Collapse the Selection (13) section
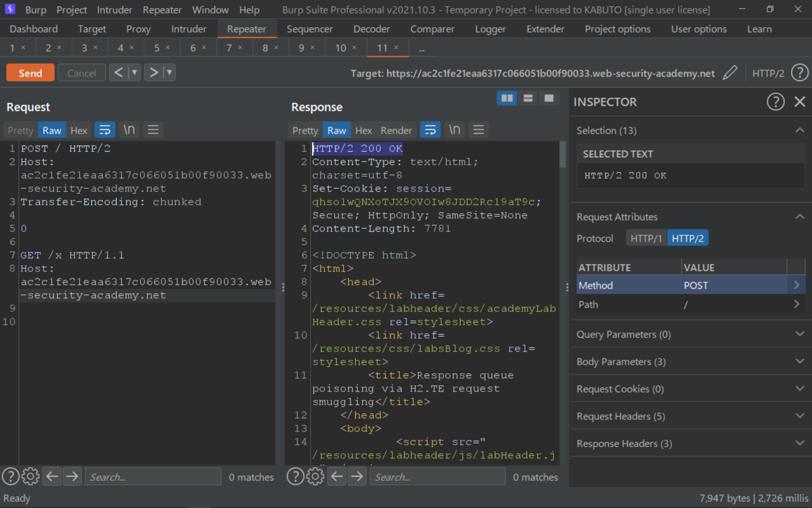 click(x=800, y=130)
